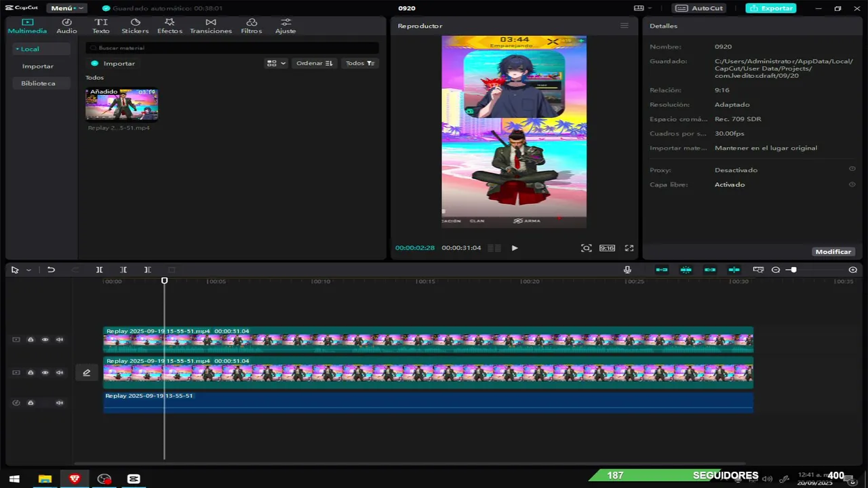Switch to the Audio tab

(66, 26)
